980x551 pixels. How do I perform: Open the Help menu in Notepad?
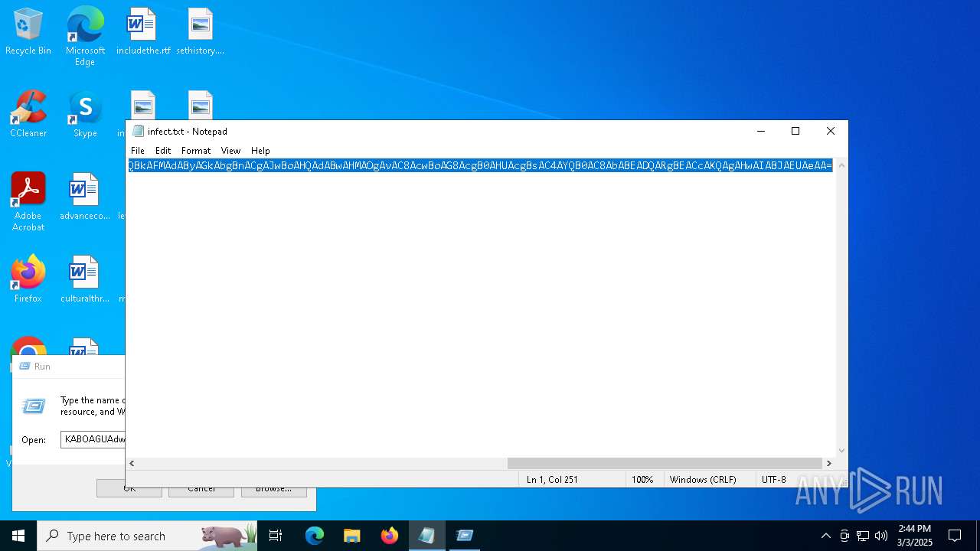coord(260,151)
